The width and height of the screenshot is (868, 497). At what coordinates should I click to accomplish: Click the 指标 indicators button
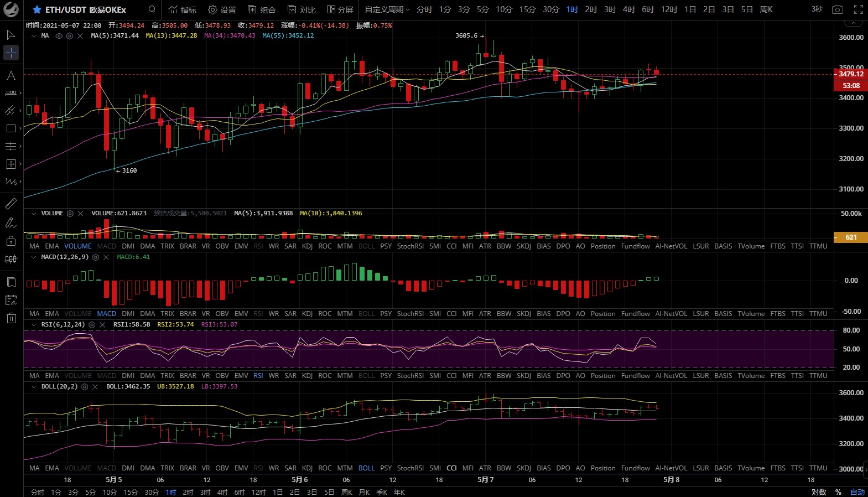[182, 9]
